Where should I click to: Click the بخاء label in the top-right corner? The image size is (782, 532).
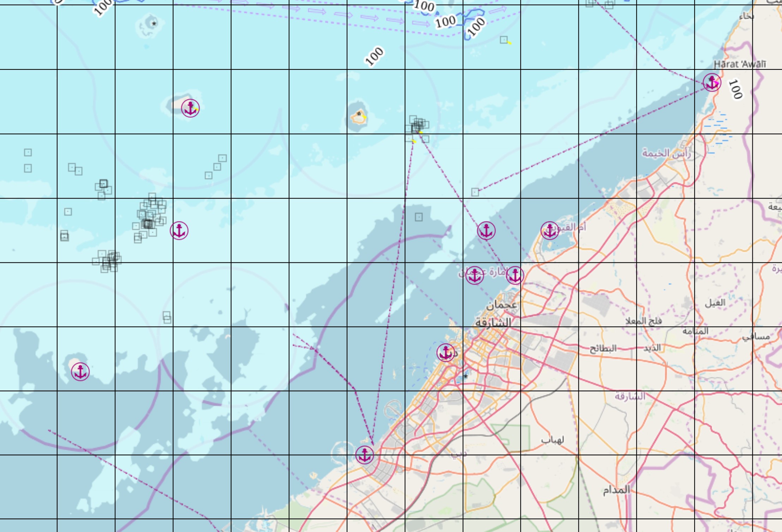(x=746, y=16)
